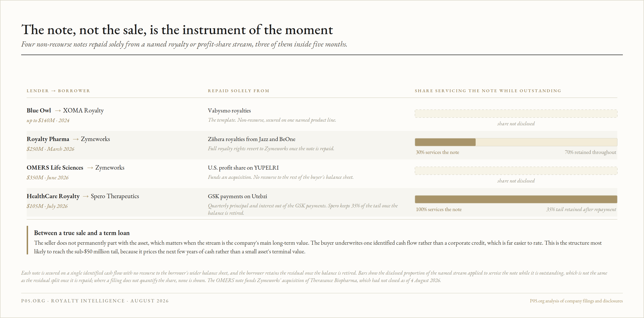Click the dashed undisclosed bar for OMERS
Screen dimensions: 644x318
516,171
